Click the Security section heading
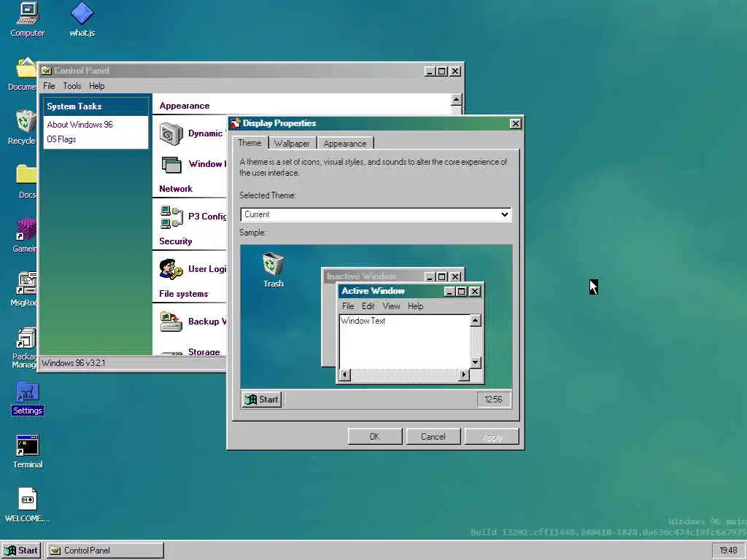 (x=176, y=241)
